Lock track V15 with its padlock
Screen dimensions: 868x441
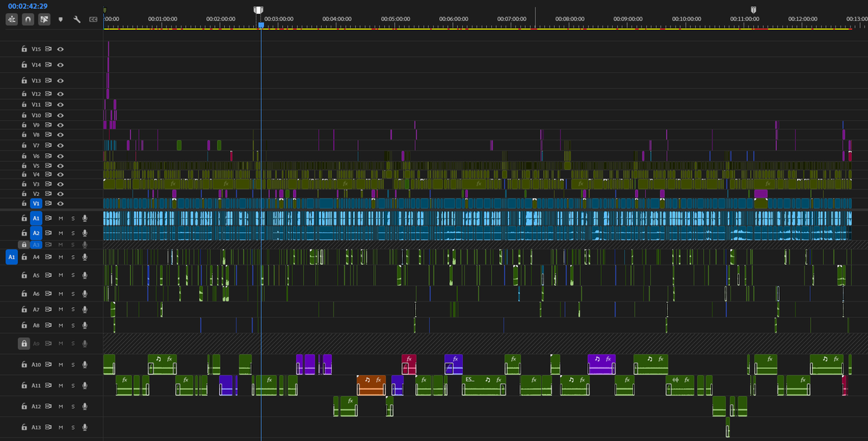(x=24, y=49)
